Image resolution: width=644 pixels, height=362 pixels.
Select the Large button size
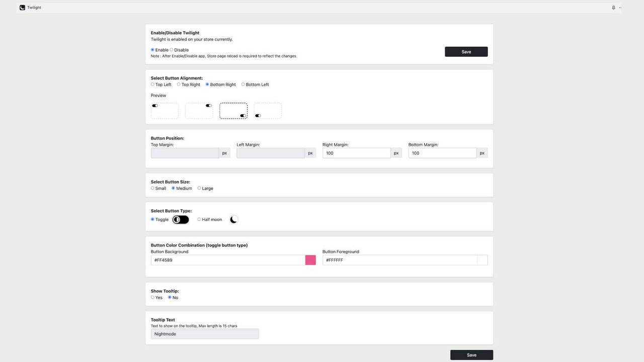[x=199, y=188]
